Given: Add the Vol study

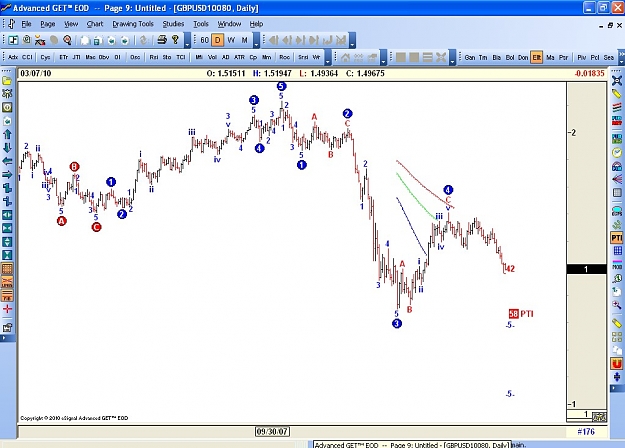Looking at the screenshot, I should pyautogui.click(x=212, y=57).
